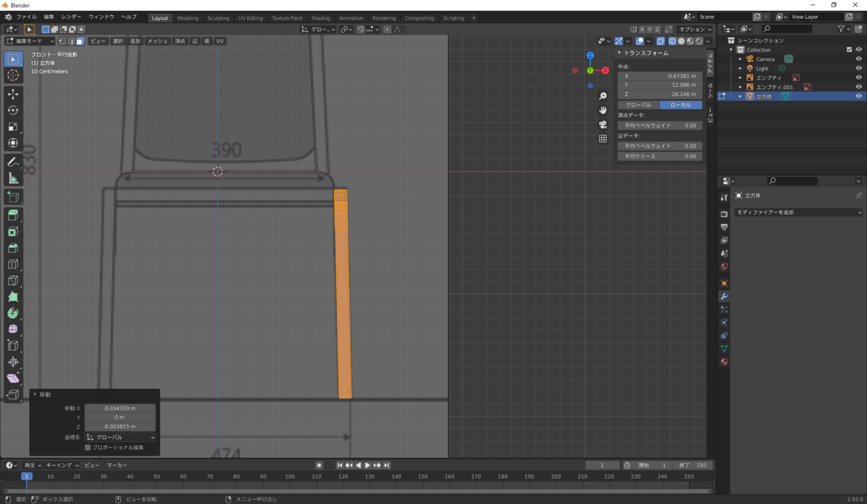Enable vertex select mode

click(61, 41)
